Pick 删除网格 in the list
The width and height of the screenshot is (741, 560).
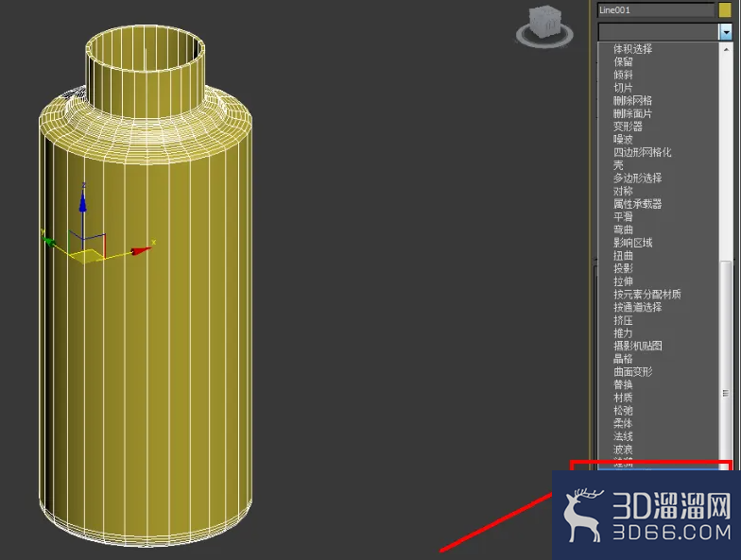[632, 100]
